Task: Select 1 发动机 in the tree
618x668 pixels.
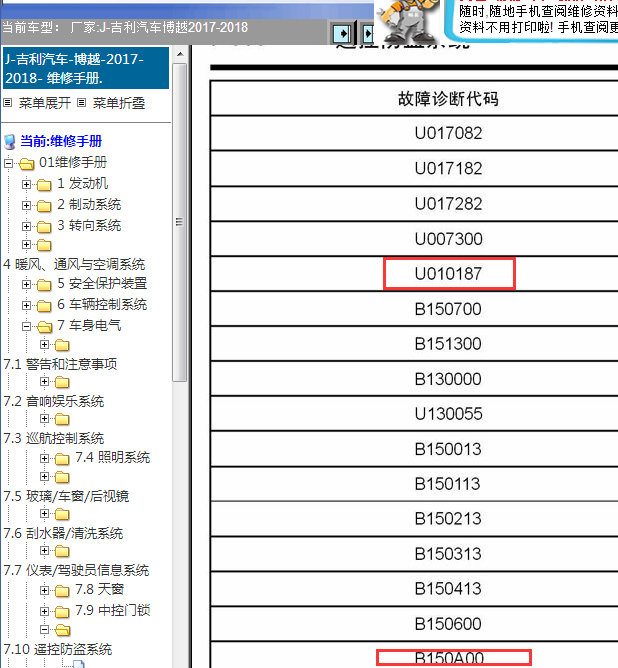Action: (x=83, y=183)
